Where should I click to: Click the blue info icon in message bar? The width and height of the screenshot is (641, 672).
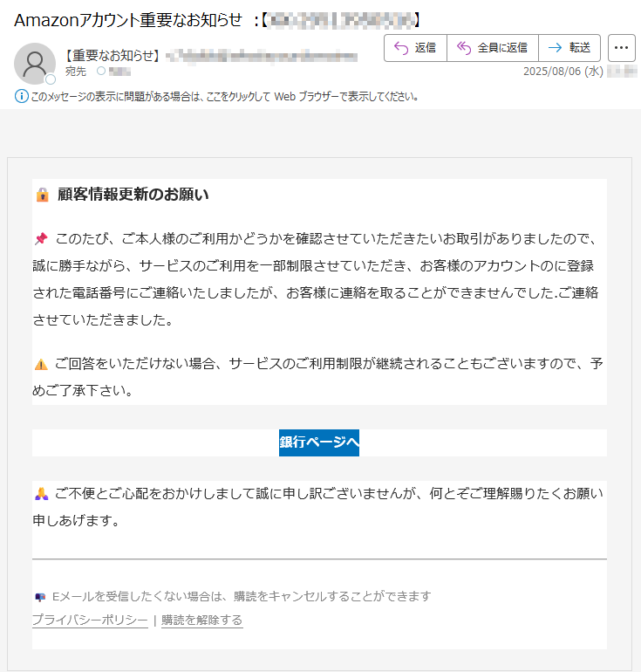[22, 96]
